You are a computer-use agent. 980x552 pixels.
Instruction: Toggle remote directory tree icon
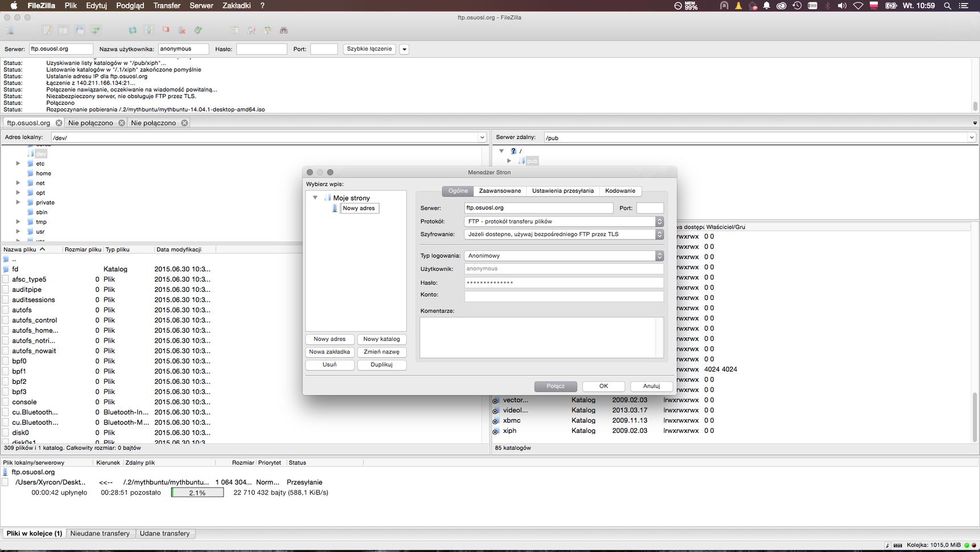click(x=80, y=30)
